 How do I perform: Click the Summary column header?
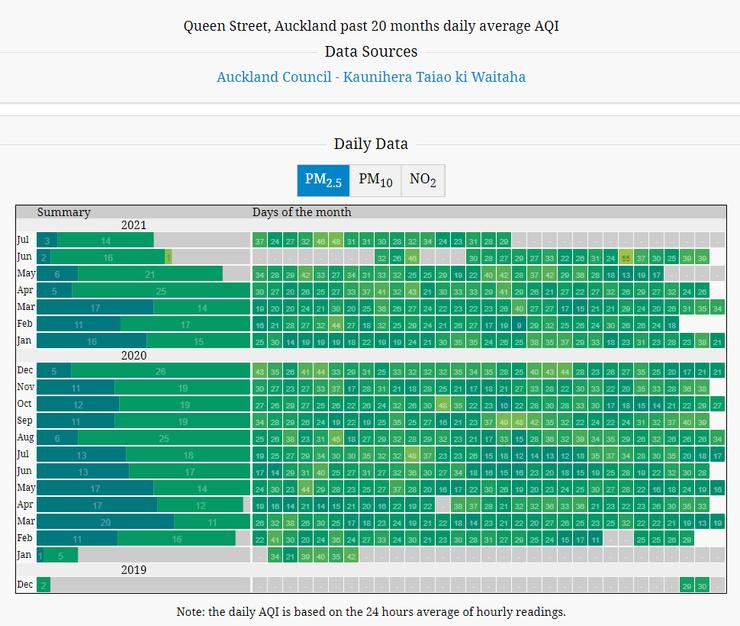64,212
